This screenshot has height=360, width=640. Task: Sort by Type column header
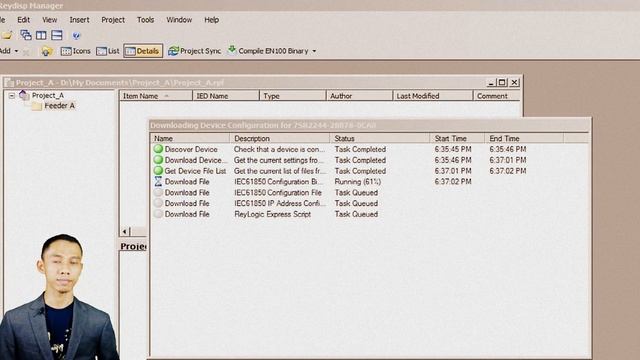click(293, 96)
